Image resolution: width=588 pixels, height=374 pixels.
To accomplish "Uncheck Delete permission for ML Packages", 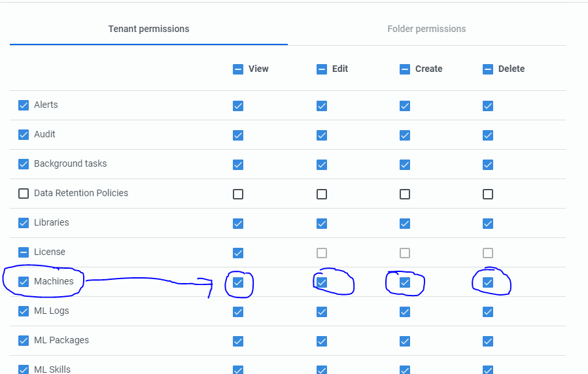I will pos(488,341).
